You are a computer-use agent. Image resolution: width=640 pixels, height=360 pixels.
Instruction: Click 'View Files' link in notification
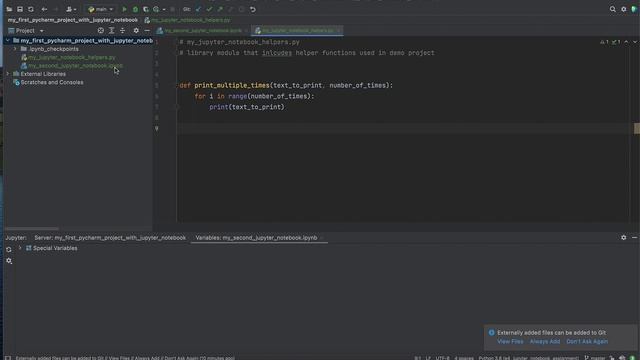pos(510,341)
